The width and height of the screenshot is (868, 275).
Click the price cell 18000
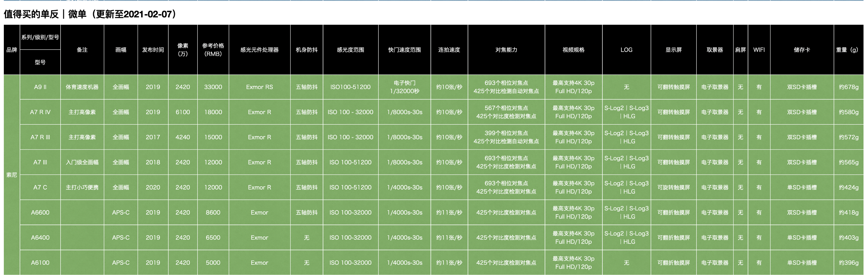(x=213, y=112)
